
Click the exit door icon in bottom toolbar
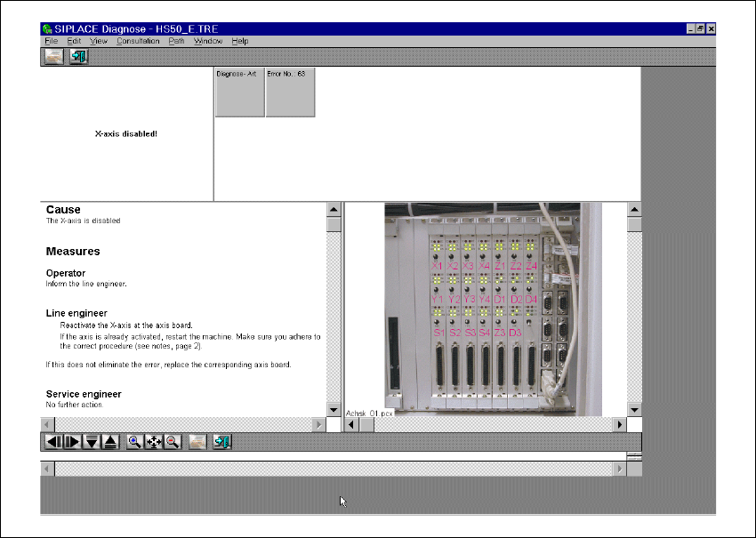coord(222,442)
